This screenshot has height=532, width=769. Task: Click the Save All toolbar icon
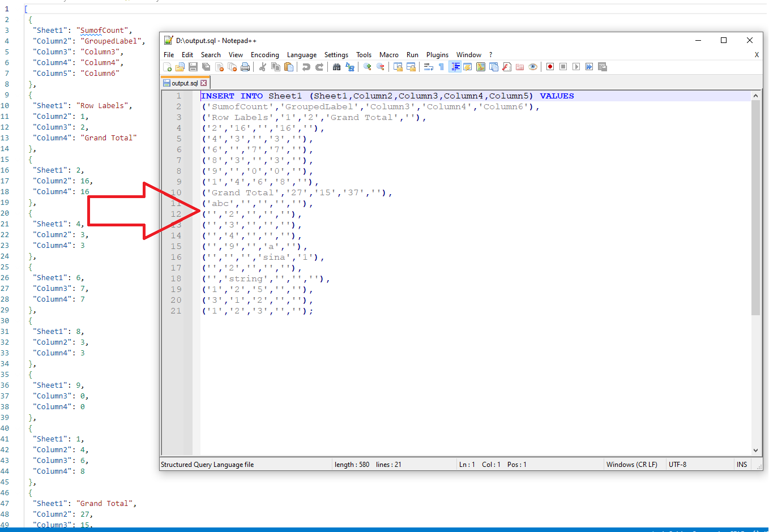pos(206,67)
